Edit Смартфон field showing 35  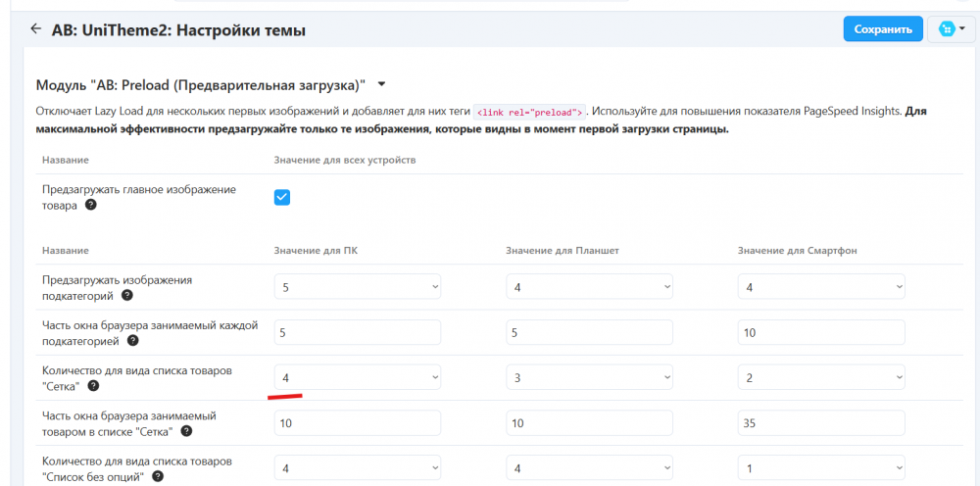[x=821, y=423]
